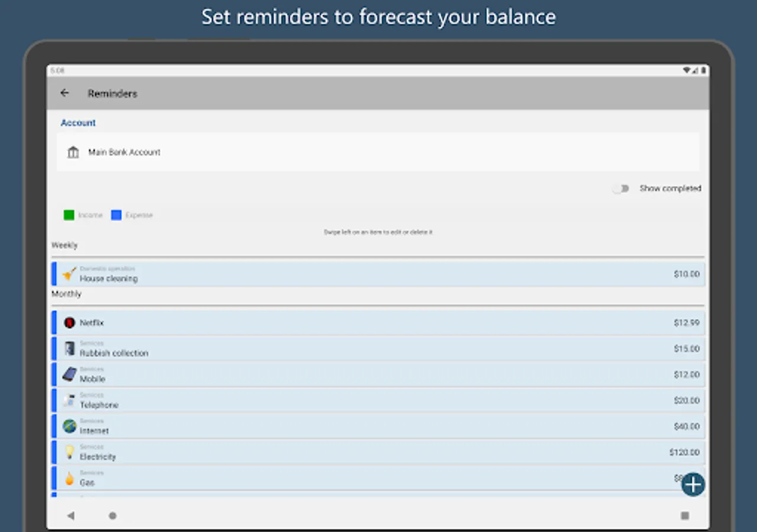Click the House cleaning broom icon

(x=69, y=274)
